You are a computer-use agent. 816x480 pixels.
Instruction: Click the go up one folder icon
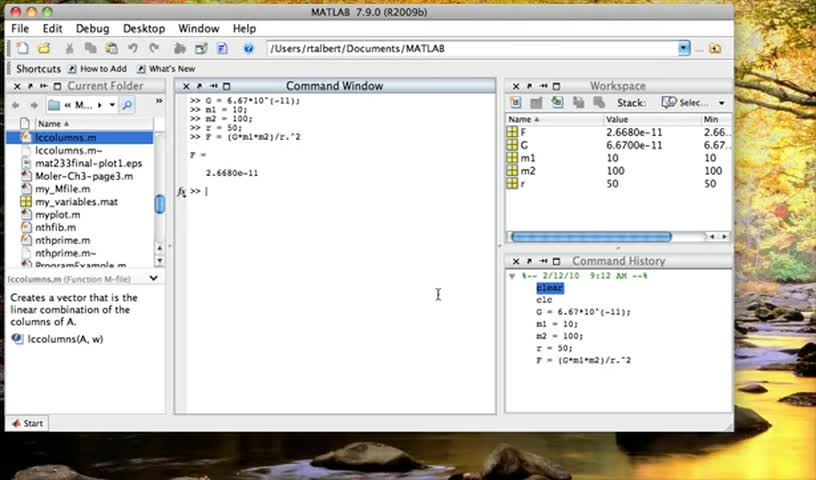coord(716,48)
